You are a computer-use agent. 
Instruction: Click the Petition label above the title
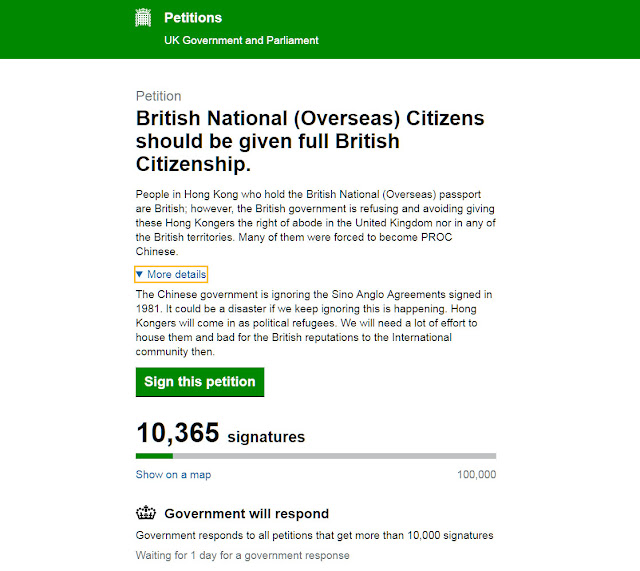click(x=158, y=96)
